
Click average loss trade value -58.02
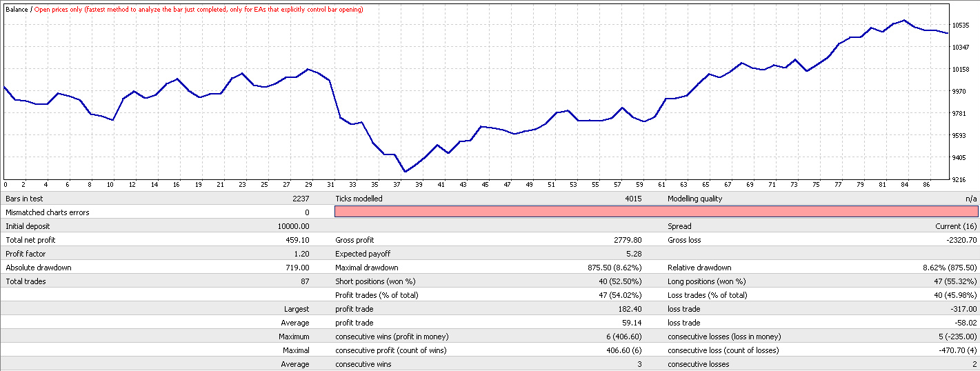click(x=967, y=323)
